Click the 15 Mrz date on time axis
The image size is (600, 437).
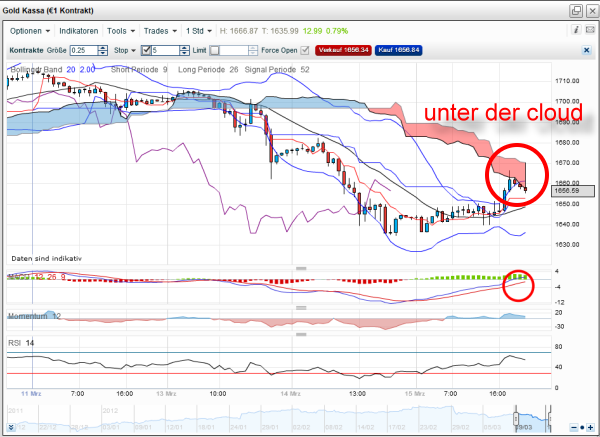(x=414, y=393)
